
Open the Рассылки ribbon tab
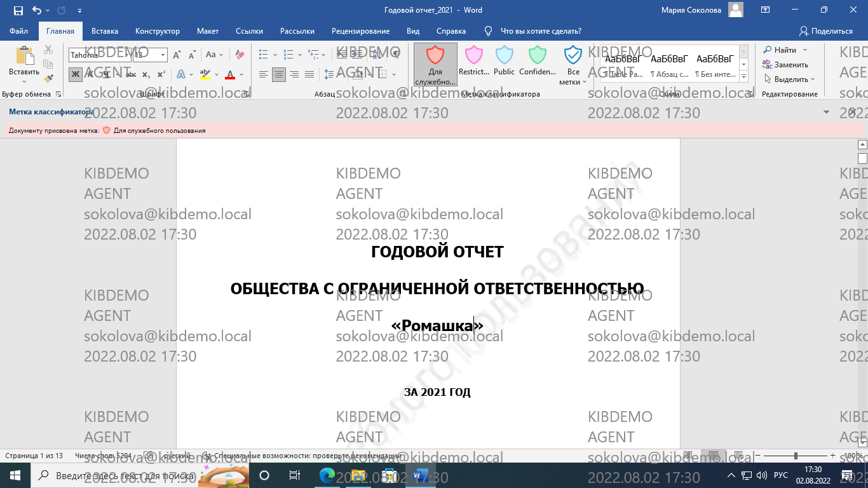(x=297, y=31)
